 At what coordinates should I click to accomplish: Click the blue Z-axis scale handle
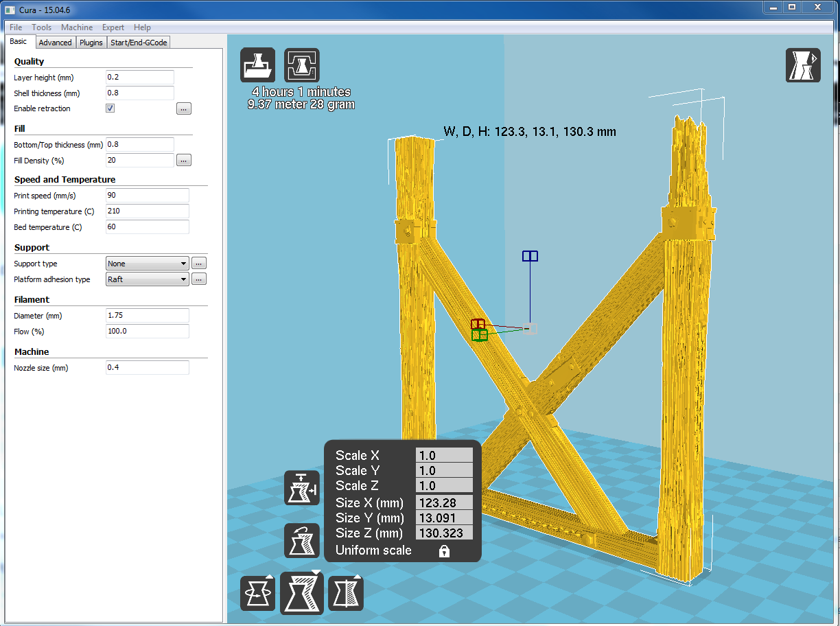click(530, 256)
